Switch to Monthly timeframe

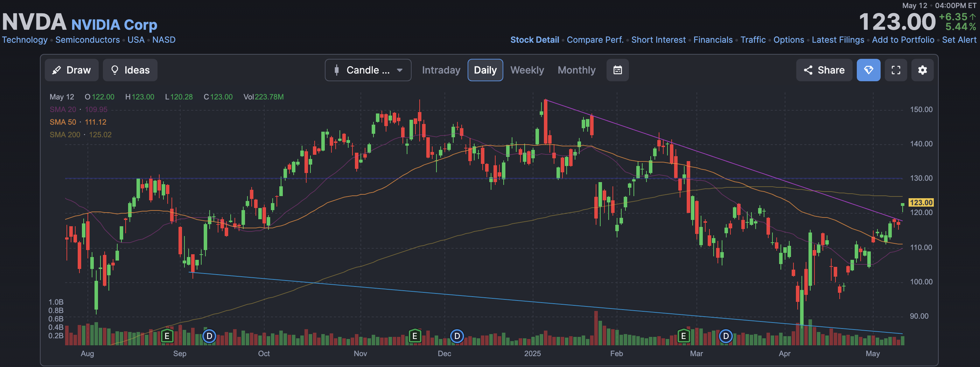[x=576, y=70]
